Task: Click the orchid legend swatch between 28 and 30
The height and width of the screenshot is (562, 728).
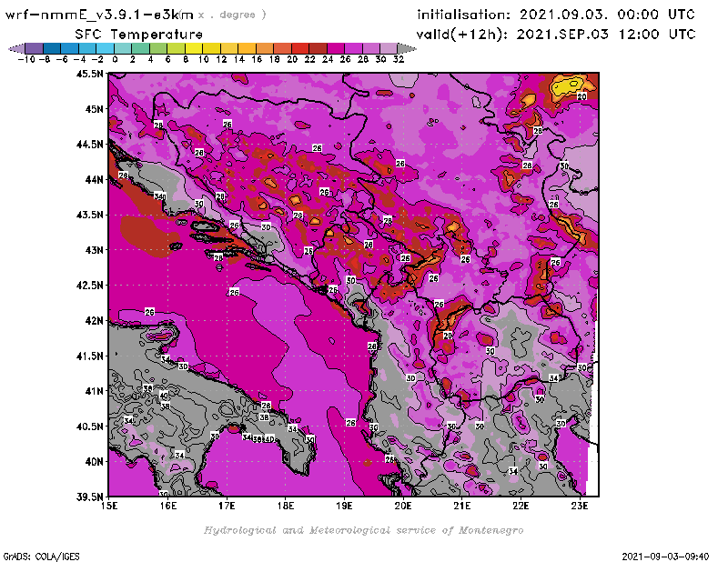Action: [371, 48]
